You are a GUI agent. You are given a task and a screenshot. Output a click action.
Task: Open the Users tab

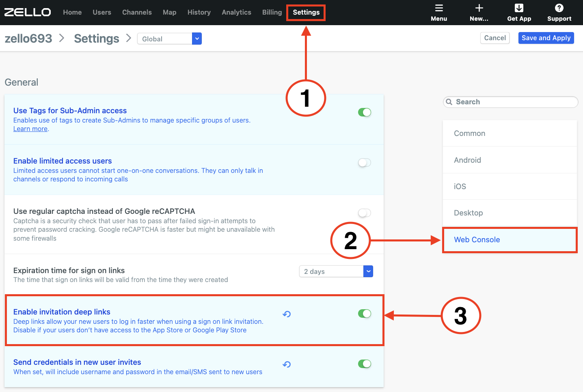click(102, 12)
